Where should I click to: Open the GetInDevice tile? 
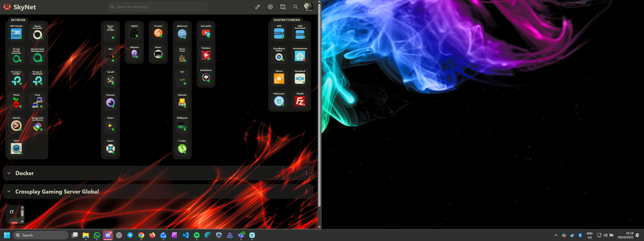206,76
